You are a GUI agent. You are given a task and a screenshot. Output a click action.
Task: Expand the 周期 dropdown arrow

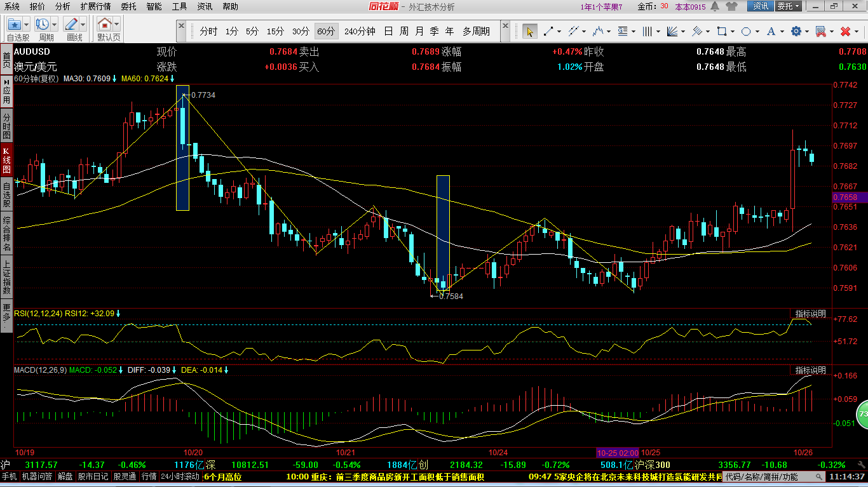55,25
